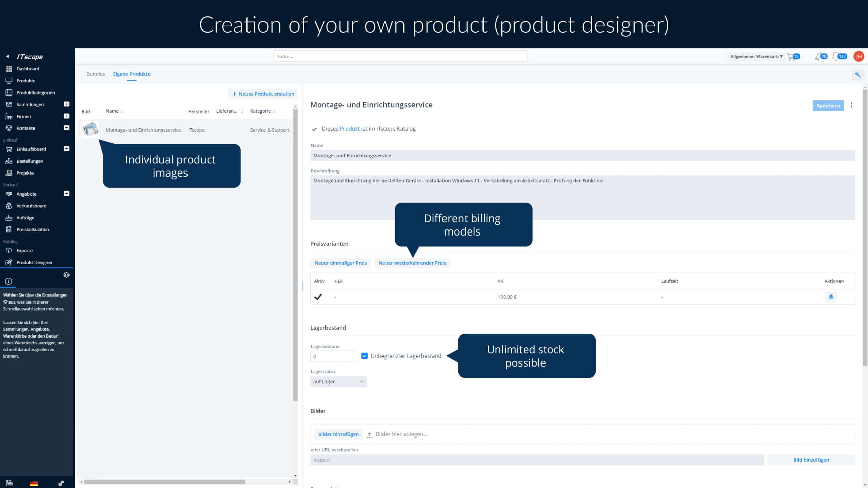
Task: Toggle Unbegrenzter Lagerbestand checkbox
Action: tap(364, 356)
